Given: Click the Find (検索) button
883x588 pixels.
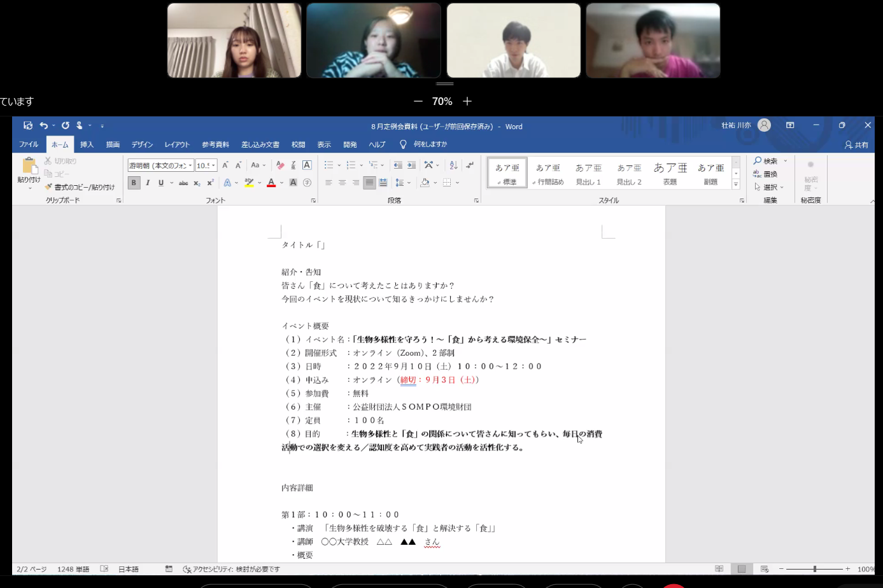Looking at the screenshot, I should coord(766,161).
